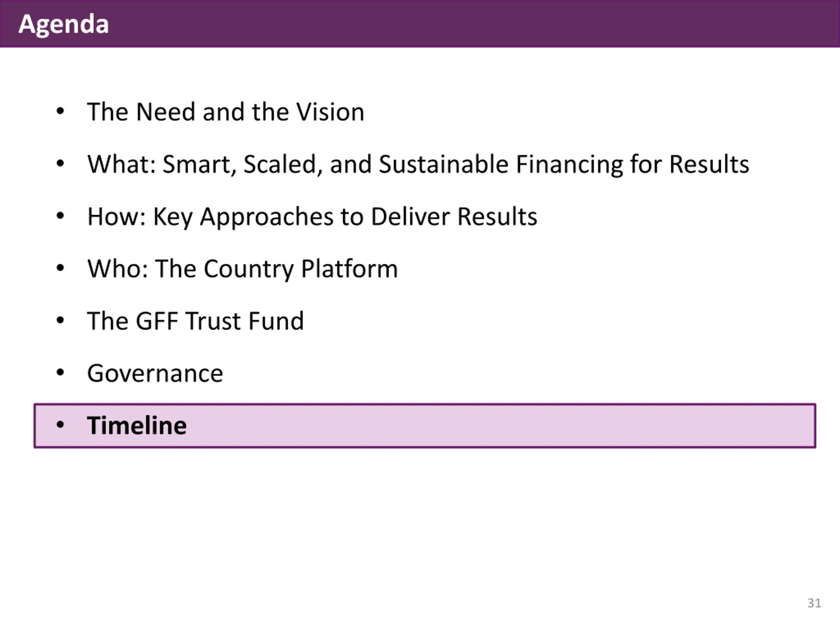The image size is (840, 630).
Task: Click the bullet before "The GFF Trust Fund"
Action: point(60,320)
